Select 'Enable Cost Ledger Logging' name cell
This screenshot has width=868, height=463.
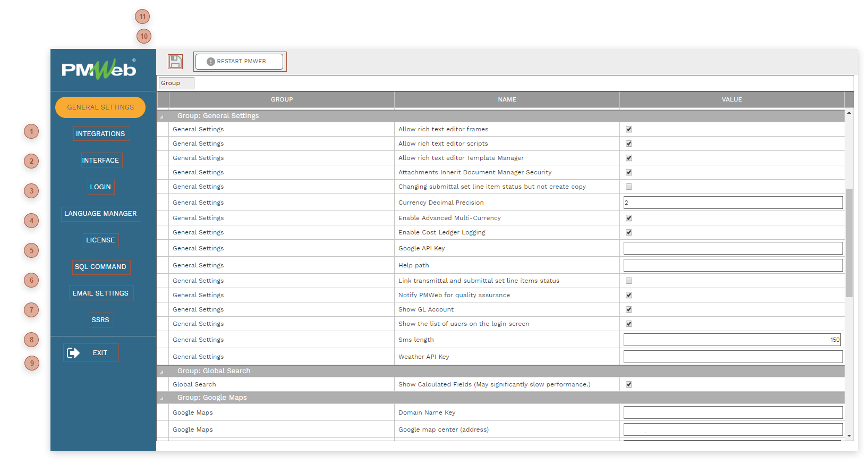coord(507,232)
